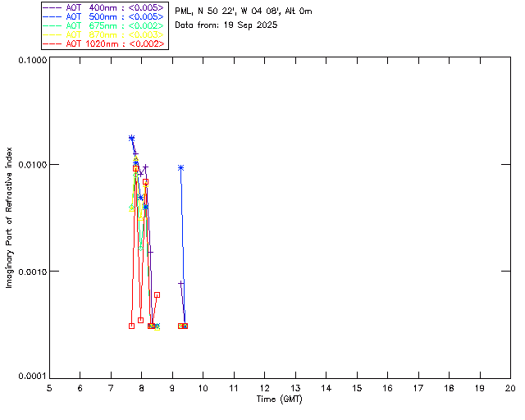Click the purple plus marker below 0.0010 after 9
525x420 pixels.
(180, 284)
